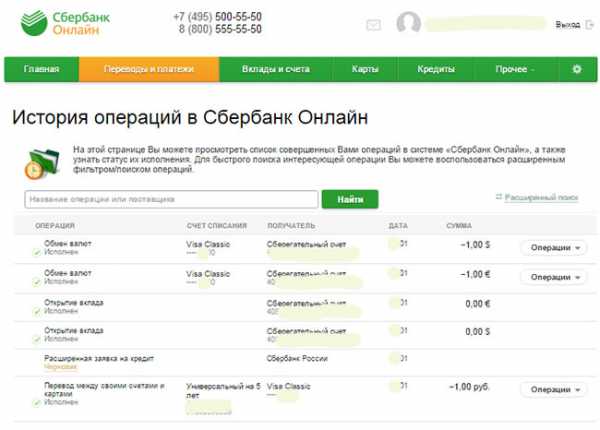The width and height of the screenshot is (600, 430).
Task: Click Универсальный на 5 лет account
Action: [x=223, y=391]
